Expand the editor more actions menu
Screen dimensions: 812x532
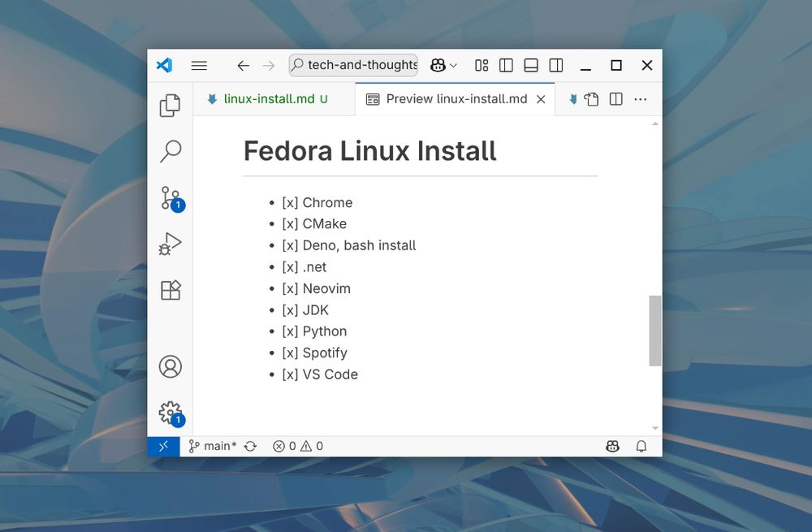coord(641,98)
